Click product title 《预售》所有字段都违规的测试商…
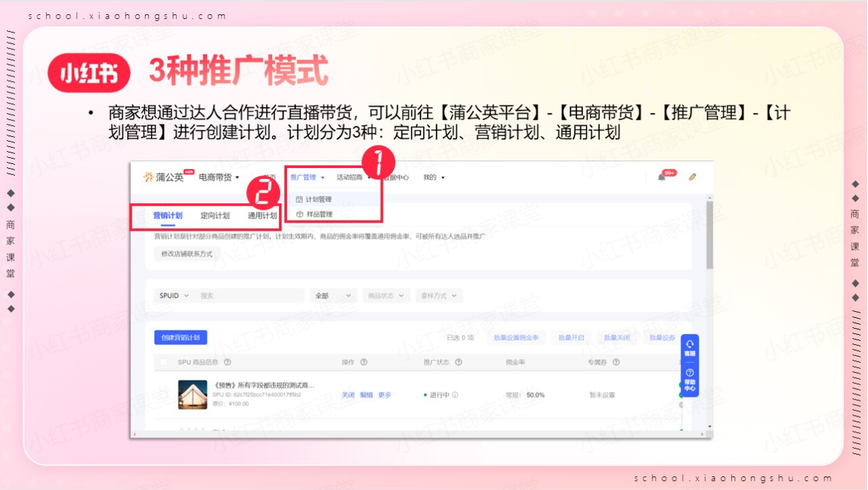Screen dimensions: 868x490 tap(264, 385)
